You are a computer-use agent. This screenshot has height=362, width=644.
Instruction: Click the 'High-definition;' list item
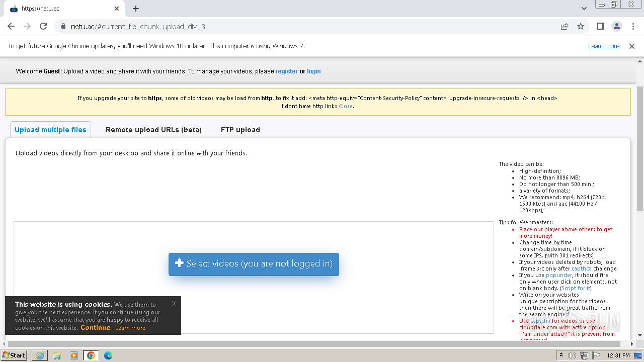pos(540,171)
